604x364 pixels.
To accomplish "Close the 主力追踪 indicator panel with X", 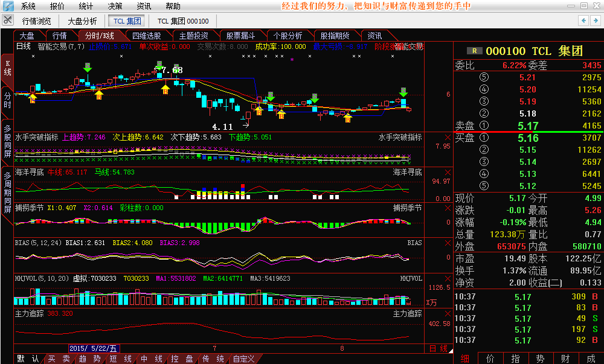I will [448, 313].
